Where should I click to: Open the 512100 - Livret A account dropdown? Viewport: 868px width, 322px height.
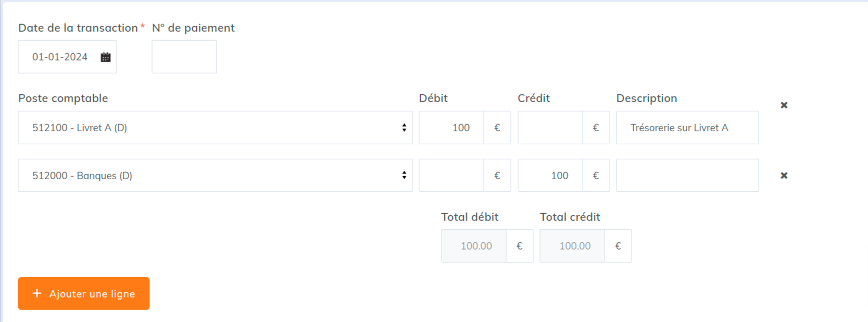click(215, 128)
